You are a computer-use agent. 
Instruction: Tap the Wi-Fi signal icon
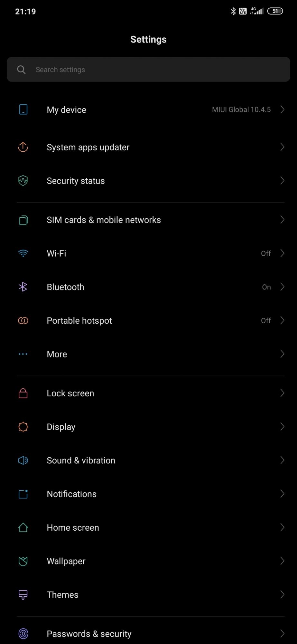coord(23,253)
